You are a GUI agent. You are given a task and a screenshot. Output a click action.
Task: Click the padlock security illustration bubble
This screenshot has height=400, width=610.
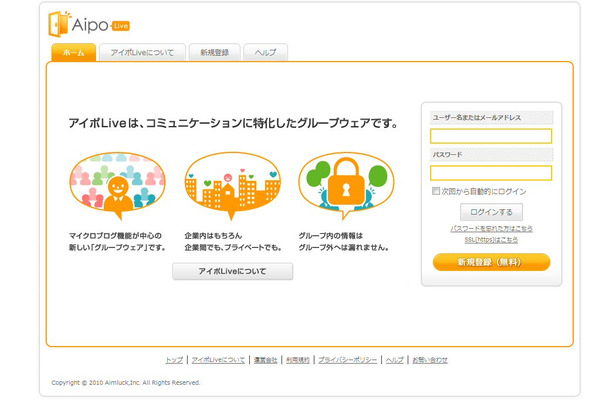(346, 186)
